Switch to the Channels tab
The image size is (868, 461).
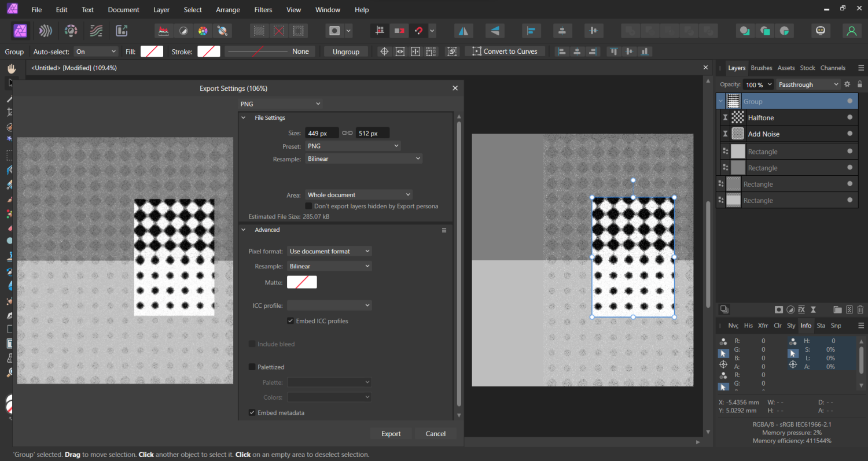click(833, 68)
